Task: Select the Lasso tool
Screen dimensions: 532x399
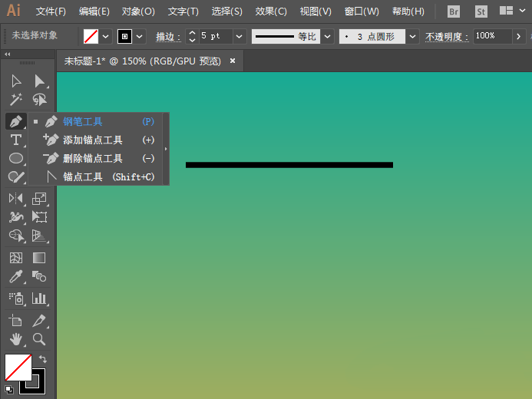Action: (39, 100)
